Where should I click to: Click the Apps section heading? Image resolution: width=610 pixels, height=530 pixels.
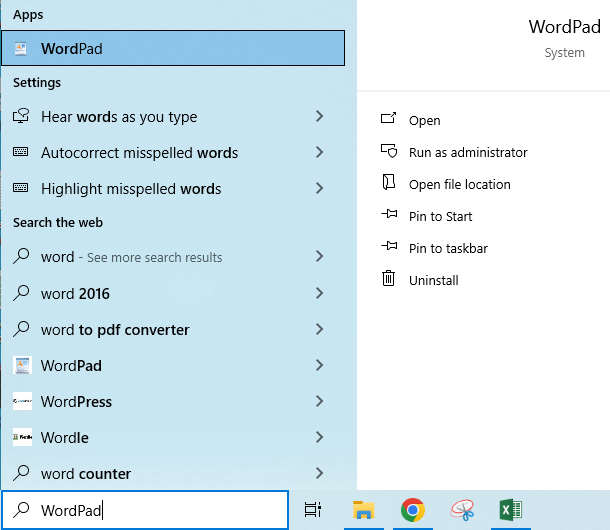click(x=28, y=14)
